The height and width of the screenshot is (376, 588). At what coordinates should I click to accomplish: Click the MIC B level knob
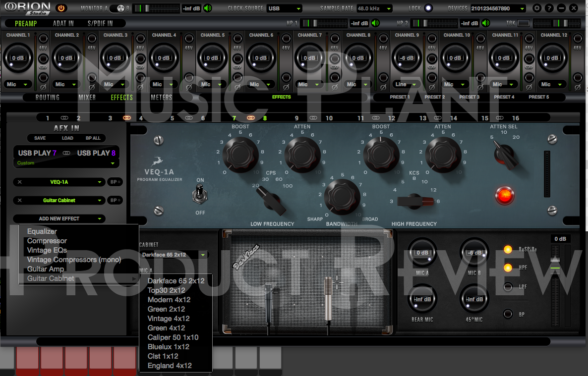(474, 253)
